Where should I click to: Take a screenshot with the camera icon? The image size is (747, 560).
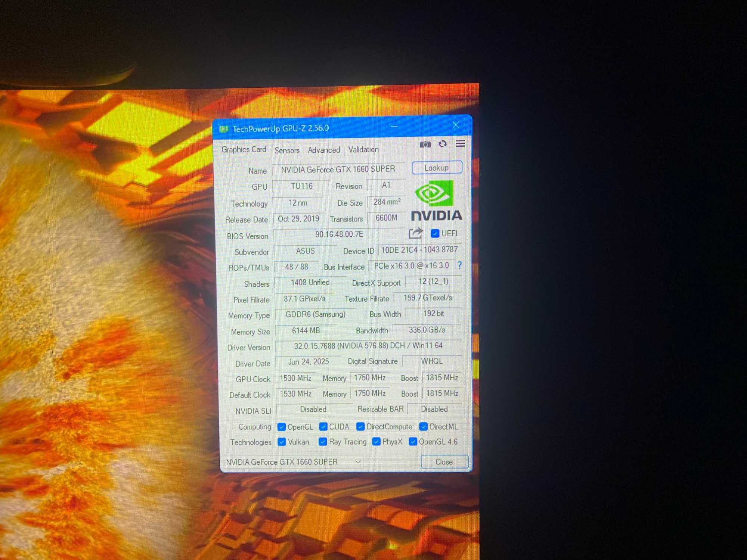tap(425, 144)
